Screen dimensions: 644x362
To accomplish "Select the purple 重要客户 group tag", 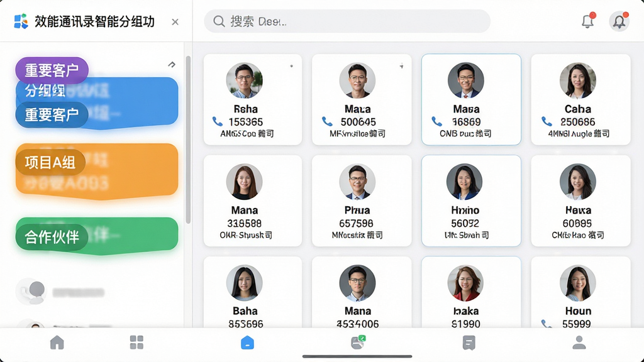I will 52,70.
